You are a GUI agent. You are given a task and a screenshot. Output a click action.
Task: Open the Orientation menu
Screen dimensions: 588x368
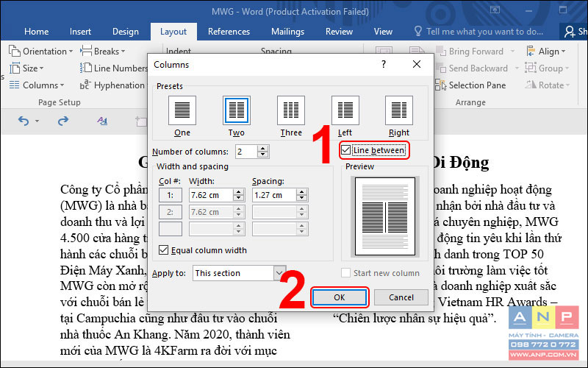click(41, 51)
